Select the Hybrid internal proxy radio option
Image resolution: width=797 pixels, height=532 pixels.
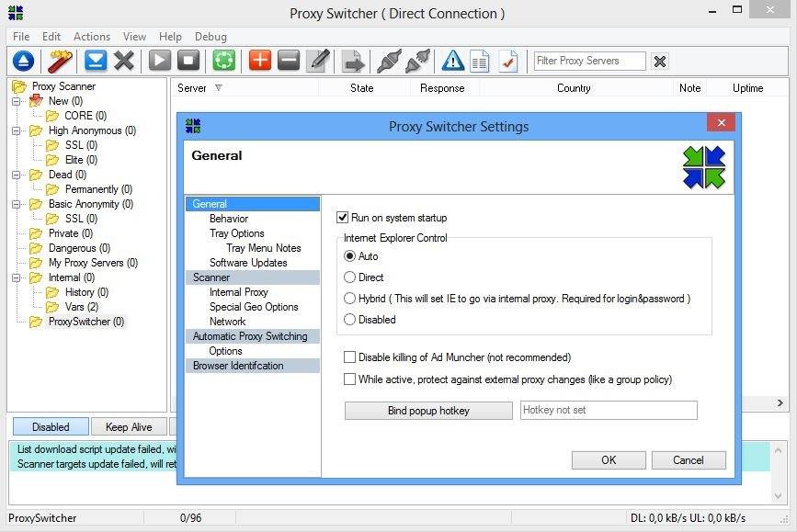pyautogui.click(x=349, y=299)
